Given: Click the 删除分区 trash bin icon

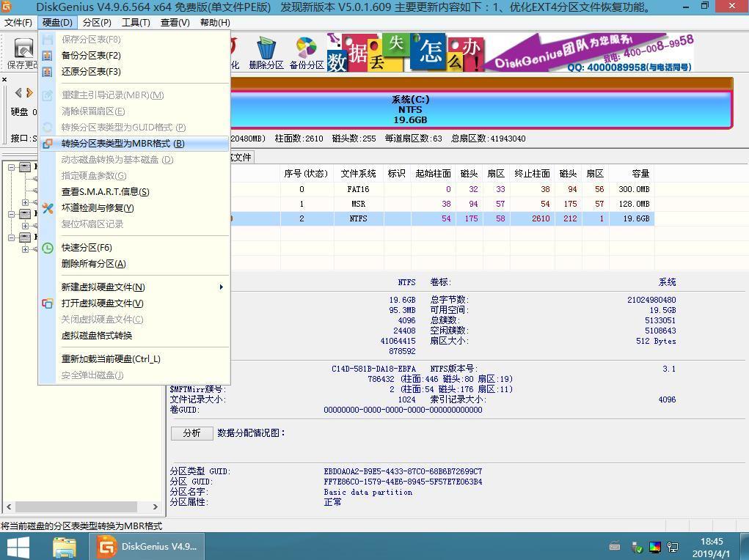Looking at the screenshot, I should pos(266,53).
